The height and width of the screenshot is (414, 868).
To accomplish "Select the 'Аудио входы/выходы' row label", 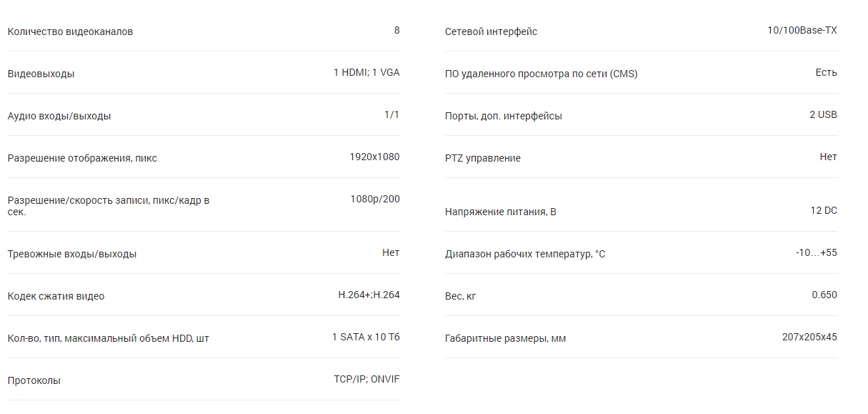I will [x=59, y=116].
